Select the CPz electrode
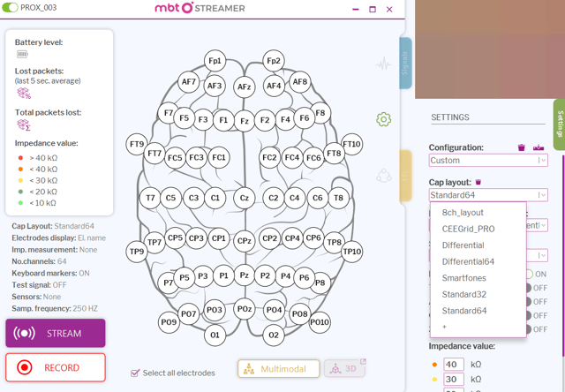Image resolution: width=565 pixels, height=392 pixels. point(244,241)
